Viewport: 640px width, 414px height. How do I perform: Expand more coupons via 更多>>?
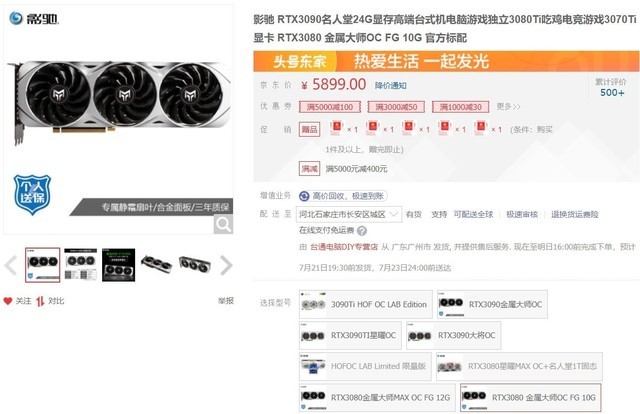click(508, 107)
